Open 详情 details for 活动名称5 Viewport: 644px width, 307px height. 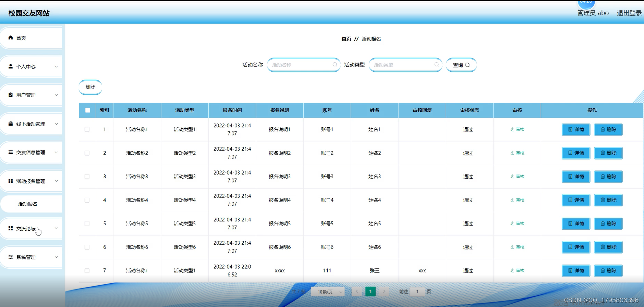[x=576, y=223]
